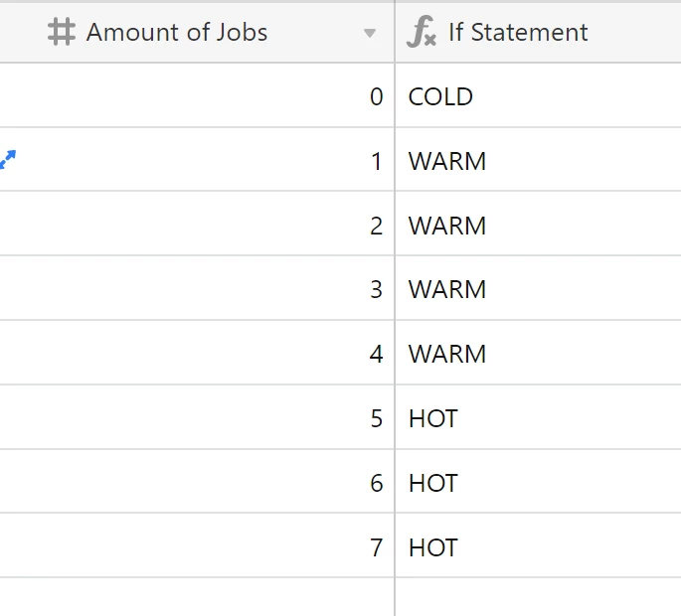Click the number field hash icon

62,32
